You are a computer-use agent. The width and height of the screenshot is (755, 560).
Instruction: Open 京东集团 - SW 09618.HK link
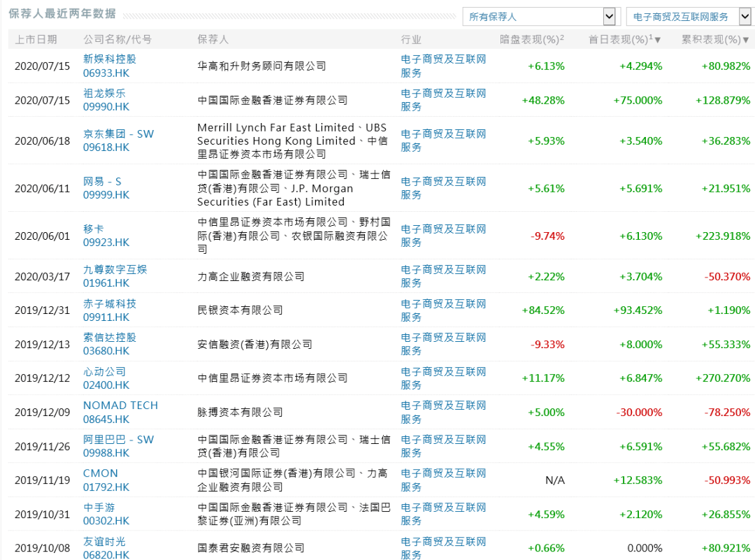[118, 141]
